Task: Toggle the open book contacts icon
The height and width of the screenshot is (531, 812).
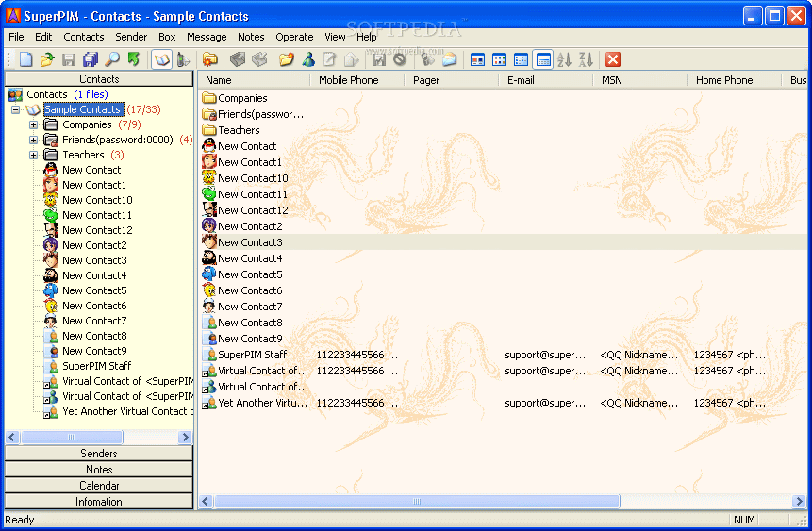Action: [x=161, y=59]
